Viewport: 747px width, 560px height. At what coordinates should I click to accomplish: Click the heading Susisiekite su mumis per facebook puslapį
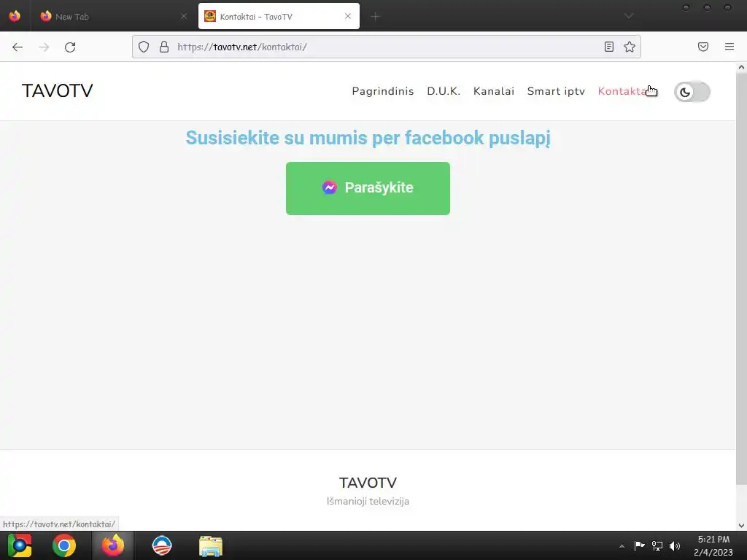pos(368,138)
